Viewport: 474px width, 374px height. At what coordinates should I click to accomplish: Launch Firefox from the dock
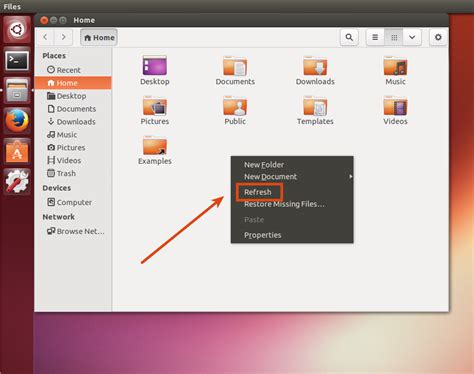17,121
